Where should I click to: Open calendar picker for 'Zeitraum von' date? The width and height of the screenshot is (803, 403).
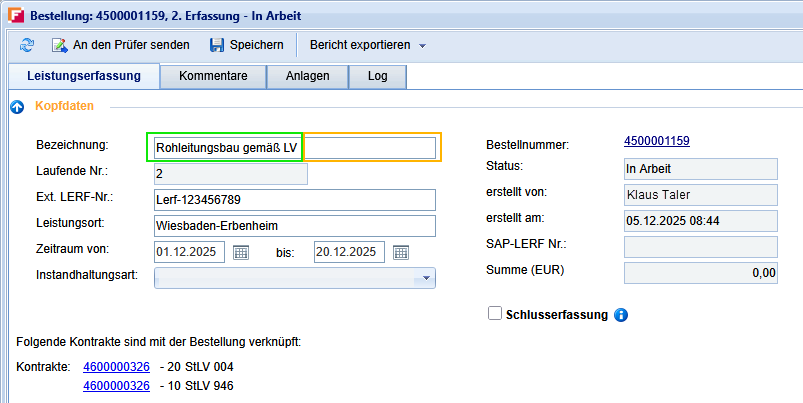pos(241,252)
